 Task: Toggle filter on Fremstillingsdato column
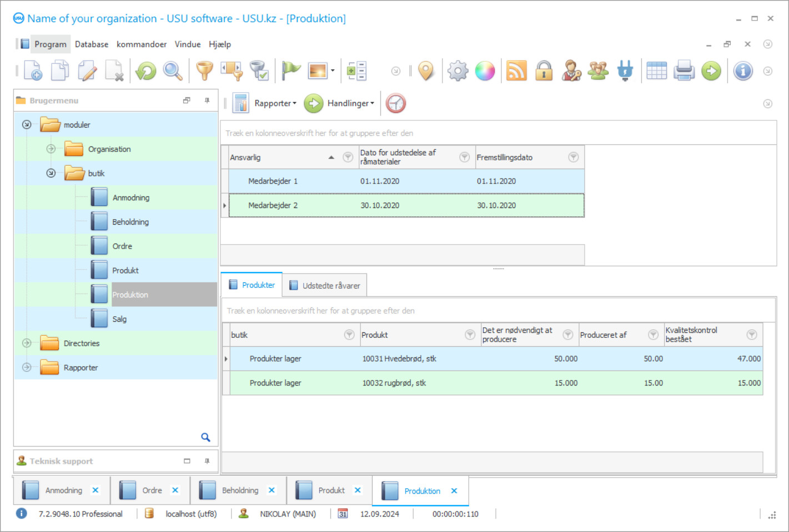click(x=573, y=158)
